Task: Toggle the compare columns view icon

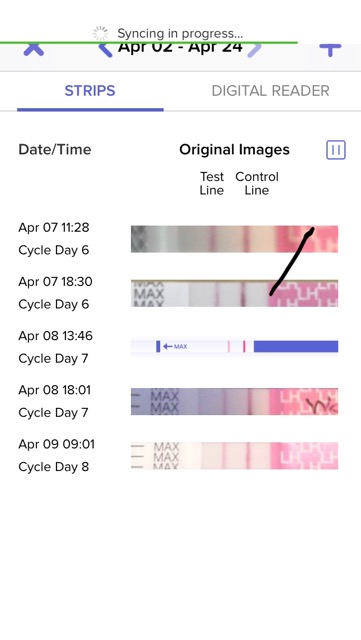Action: pos(336,150)
